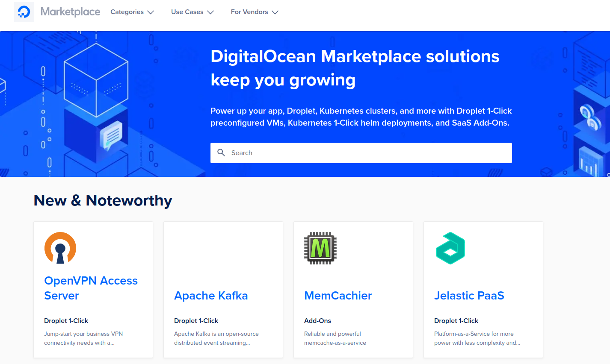Focus the Search input field

coord(361,153)
